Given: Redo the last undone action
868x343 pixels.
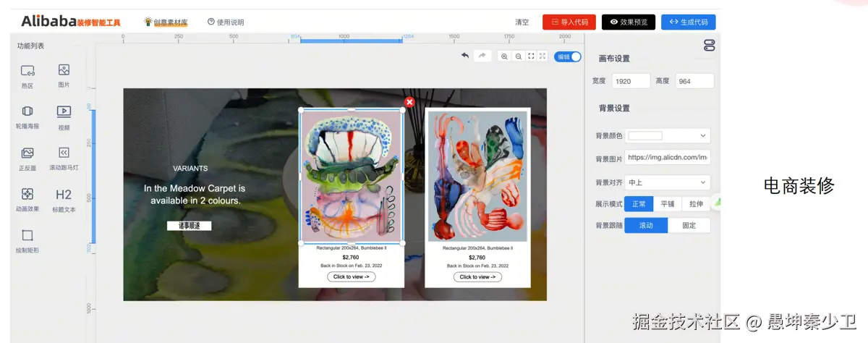Looking at the screenshot, I should pos(482,56).
